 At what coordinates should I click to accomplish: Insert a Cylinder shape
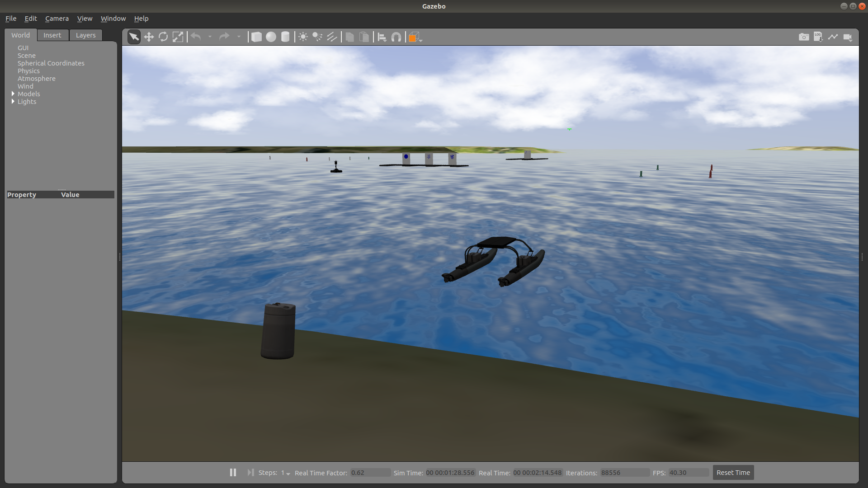[285, 37]
